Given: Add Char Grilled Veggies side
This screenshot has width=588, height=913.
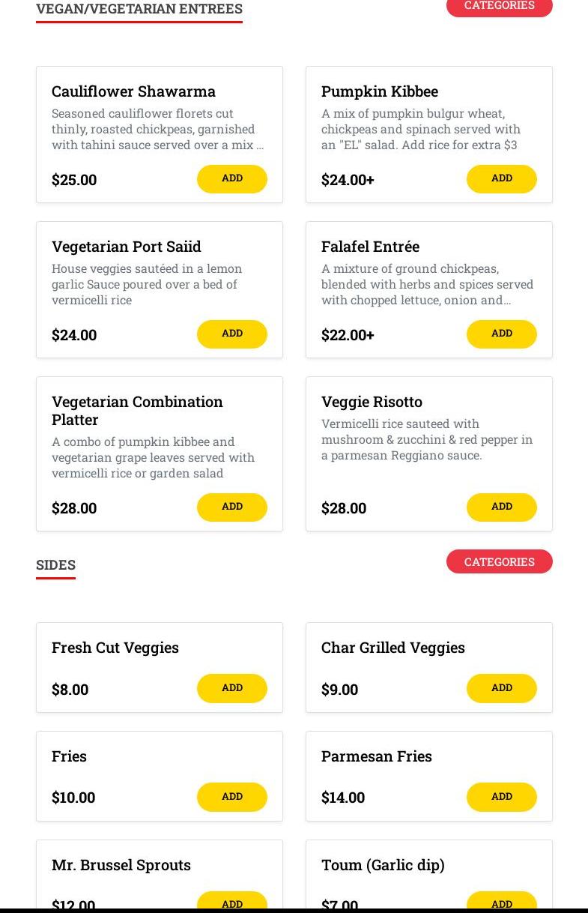Looking at the screenshot, I should coord(502,688).
